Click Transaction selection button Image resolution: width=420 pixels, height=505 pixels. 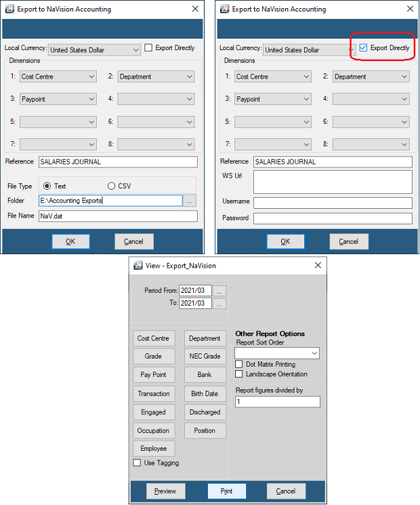tap(154, 394)
